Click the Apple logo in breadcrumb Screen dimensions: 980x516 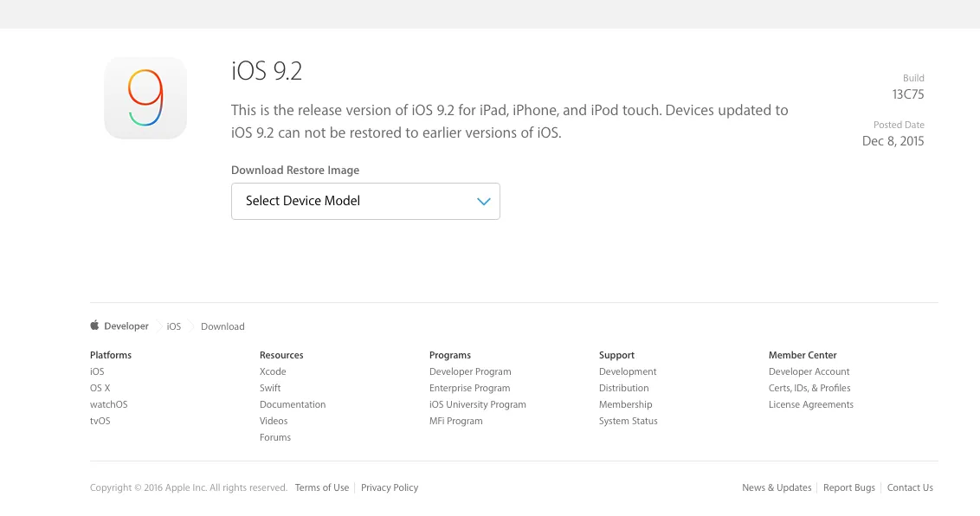tap(94, 326)
